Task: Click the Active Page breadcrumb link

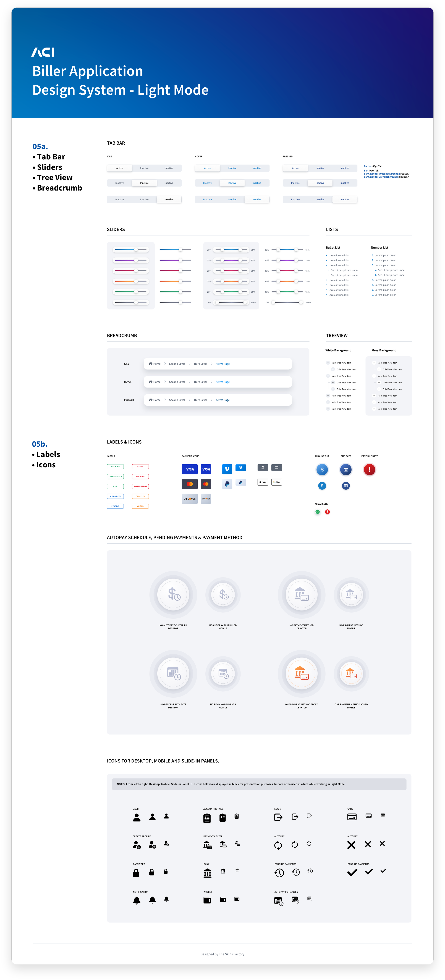Action: (x=222, y=363)
